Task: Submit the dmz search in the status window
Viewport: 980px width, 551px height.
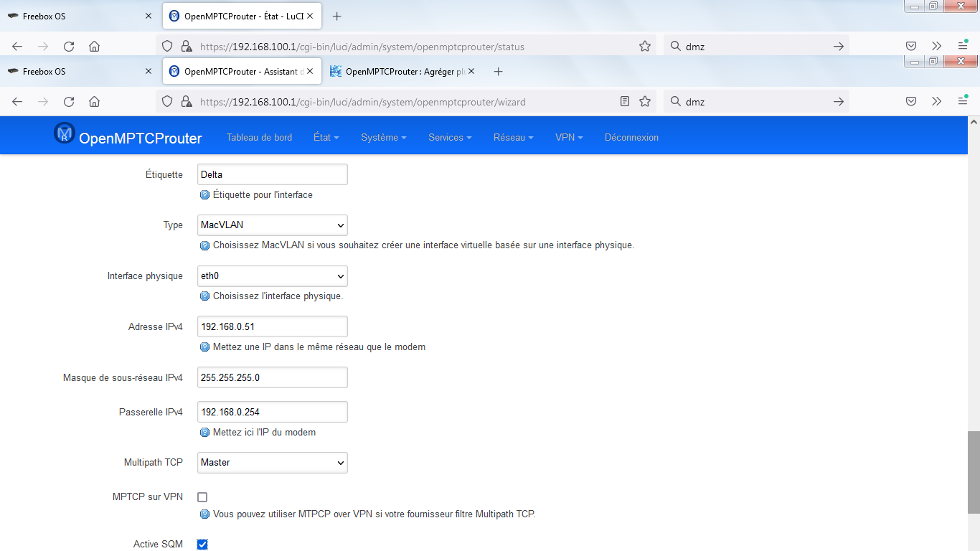Action: tap(838, 47)
